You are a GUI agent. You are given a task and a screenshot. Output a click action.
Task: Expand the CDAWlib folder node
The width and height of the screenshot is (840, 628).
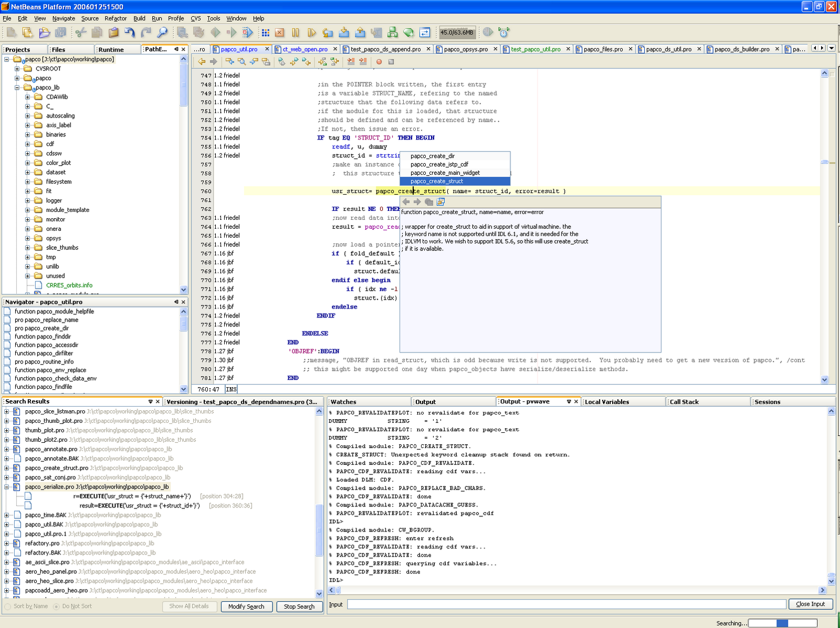(28, 97)
